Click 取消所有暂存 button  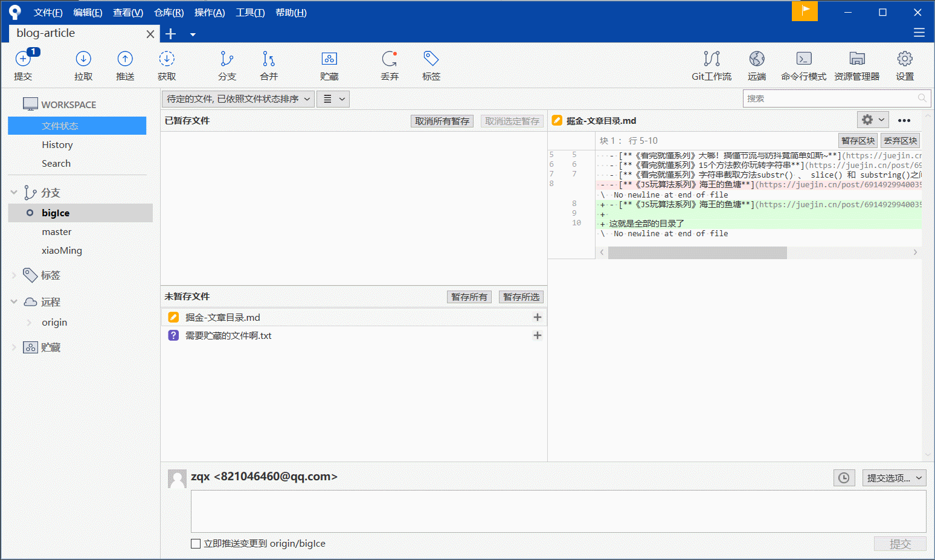(x=442, y=121)
